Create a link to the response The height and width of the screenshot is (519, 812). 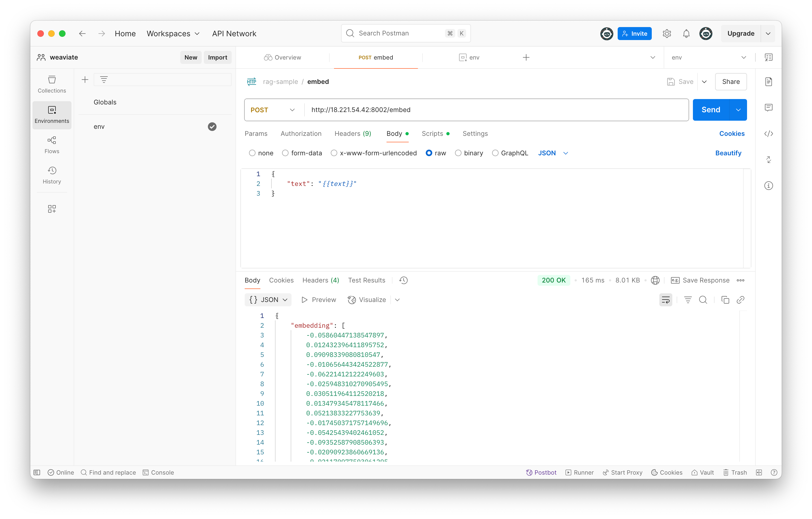coord(741,300)
